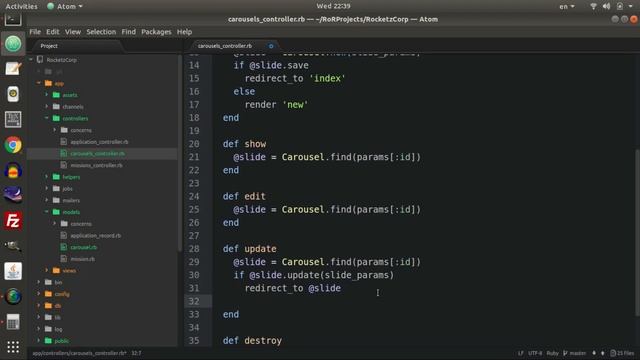
Task: Open FileZilla from the dock
Action: coord(13,221)
